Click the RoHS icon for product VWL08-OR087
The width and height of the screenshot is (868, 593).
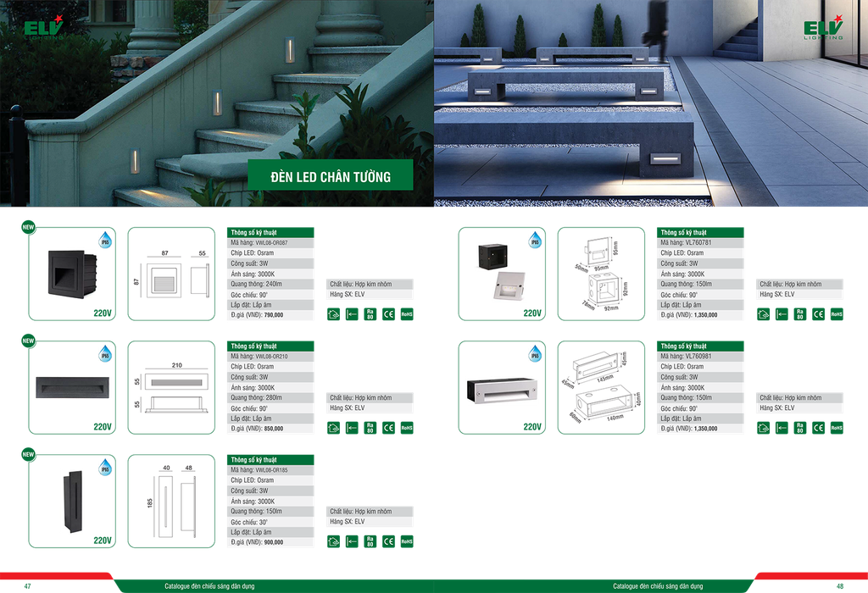406,314
